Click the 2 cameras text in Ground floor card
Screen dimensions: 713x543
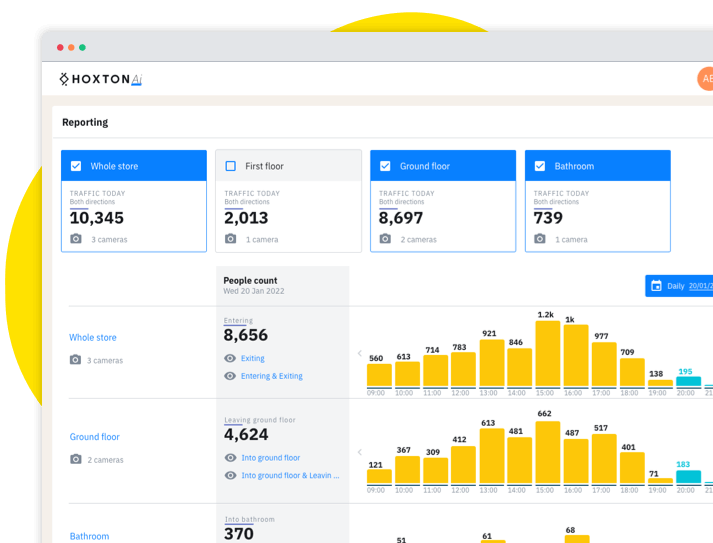(418, 239)
